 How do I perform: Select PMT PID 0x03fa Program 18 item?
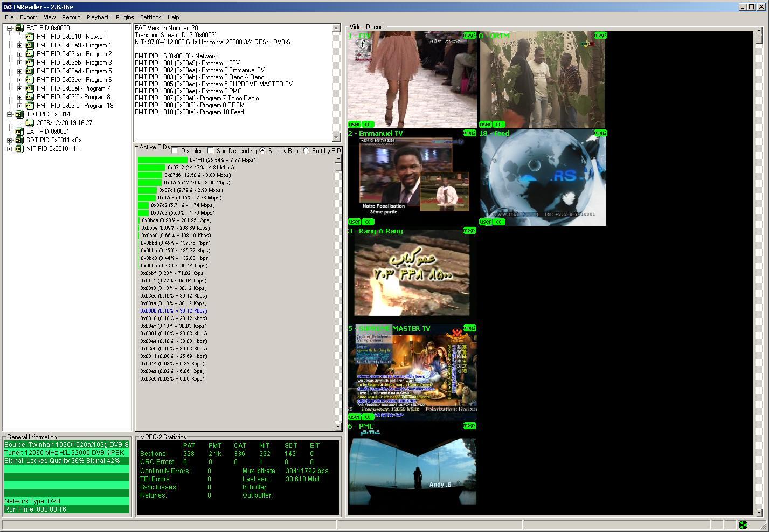[x=75, y=106]
